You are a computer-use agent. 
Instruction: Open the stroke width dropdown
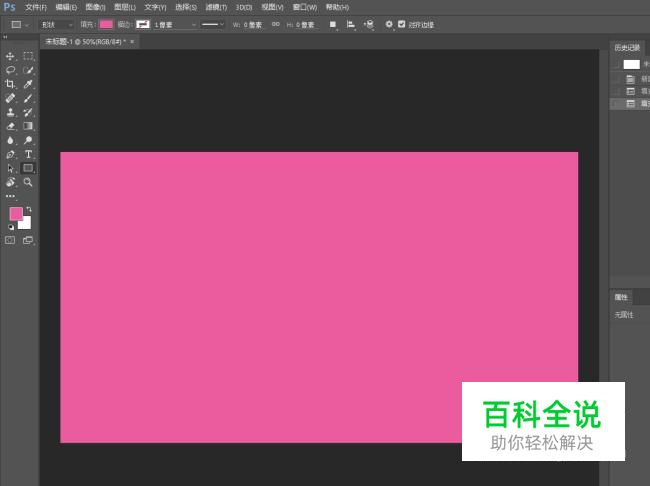(171, 24)
